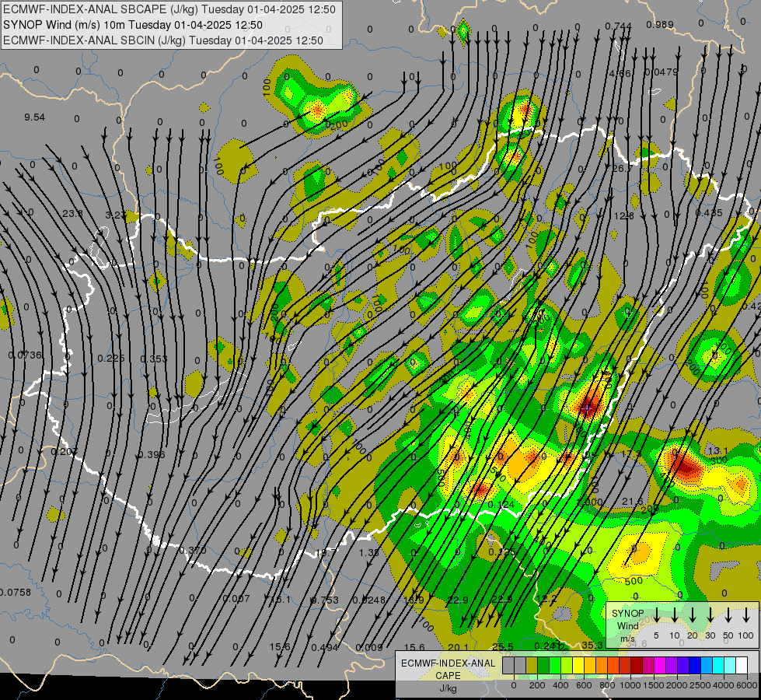Click the 4.66 station value
The image size is (761, 700).
click(620, 73)
